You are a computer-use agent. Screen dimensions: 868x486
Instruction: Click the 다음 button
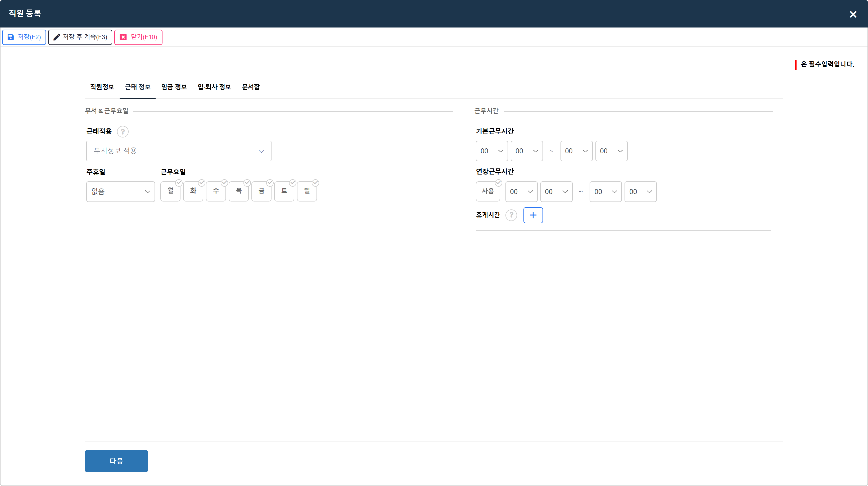[116, 461]
